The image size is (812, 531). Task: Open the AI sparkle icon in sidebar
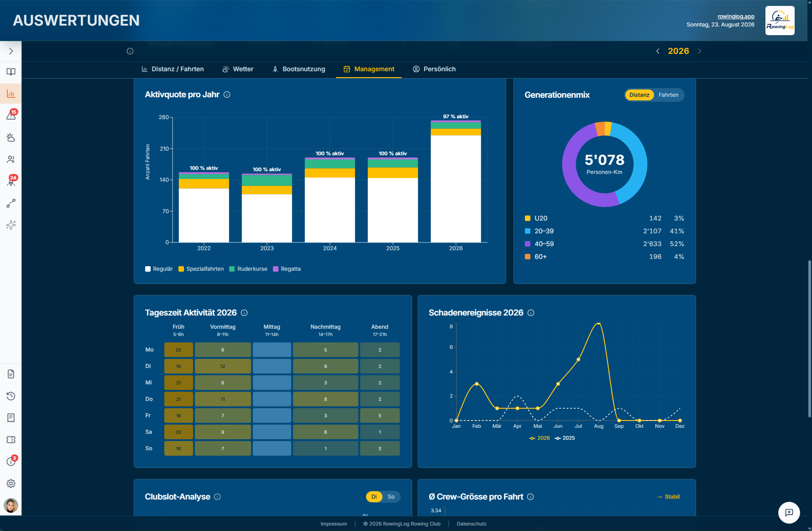pyautogui.click(x=11, y=225)
